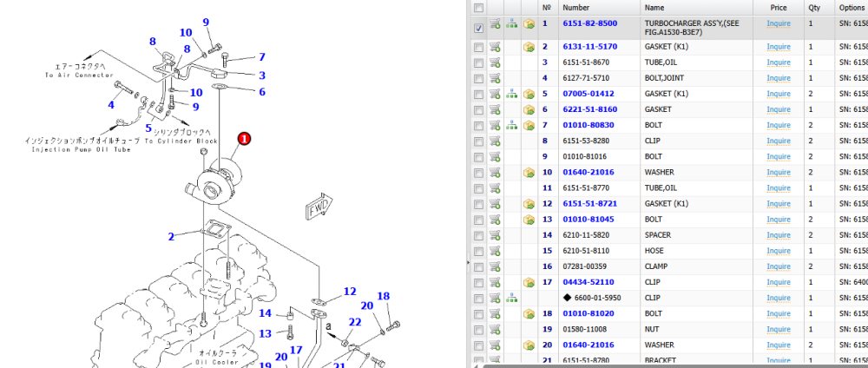Uncheck the turbocharger 6151-82-8500 row checkbox
Image resolution: width=868 pixels, height=368 pixels.
[479, 28]
